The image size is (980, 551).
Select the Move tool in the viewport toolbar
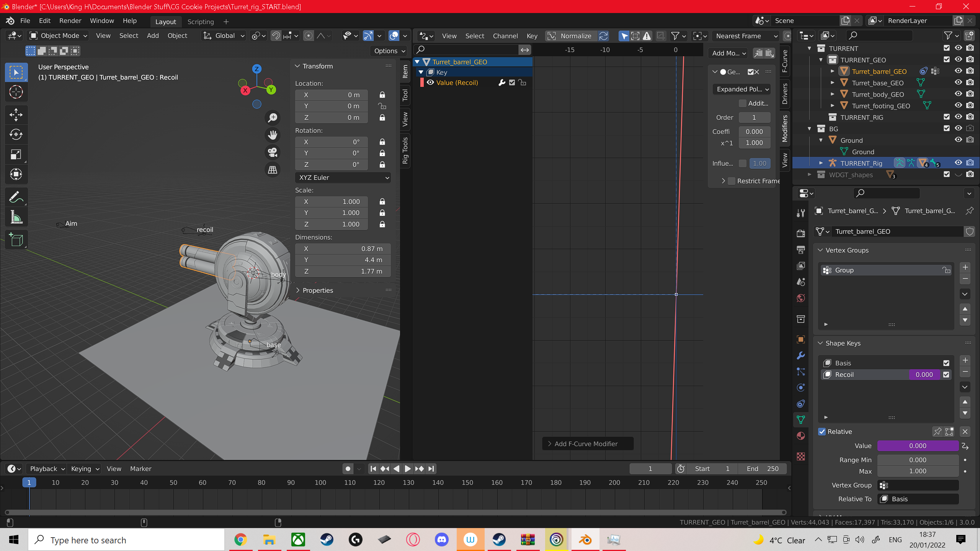click(16, 114)
